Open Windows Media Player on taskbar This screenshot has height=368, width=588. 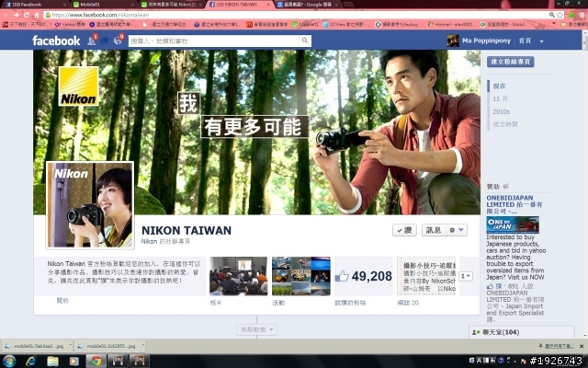73,362
